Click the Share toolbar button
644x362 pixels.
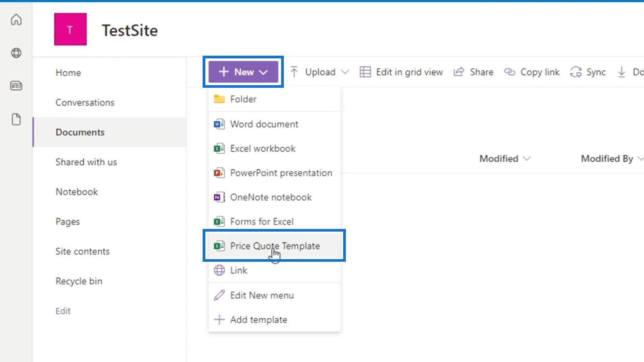473,72
